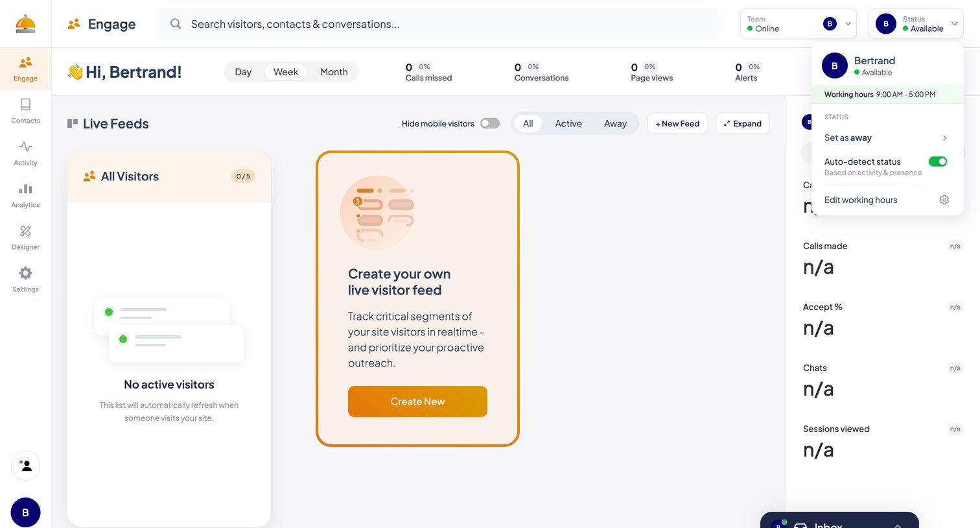Switch to Week view
This screenshot has height=528, width=980.
point(286,72)
